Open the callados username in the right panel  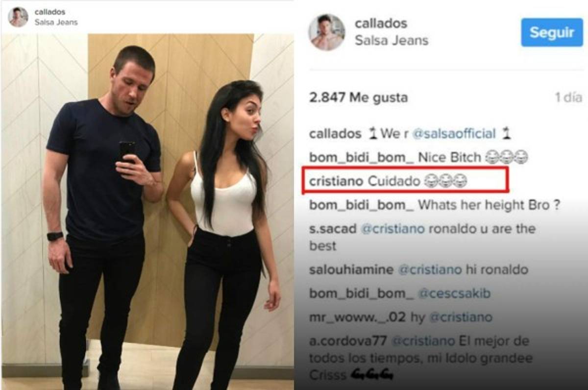click(381, 23)
